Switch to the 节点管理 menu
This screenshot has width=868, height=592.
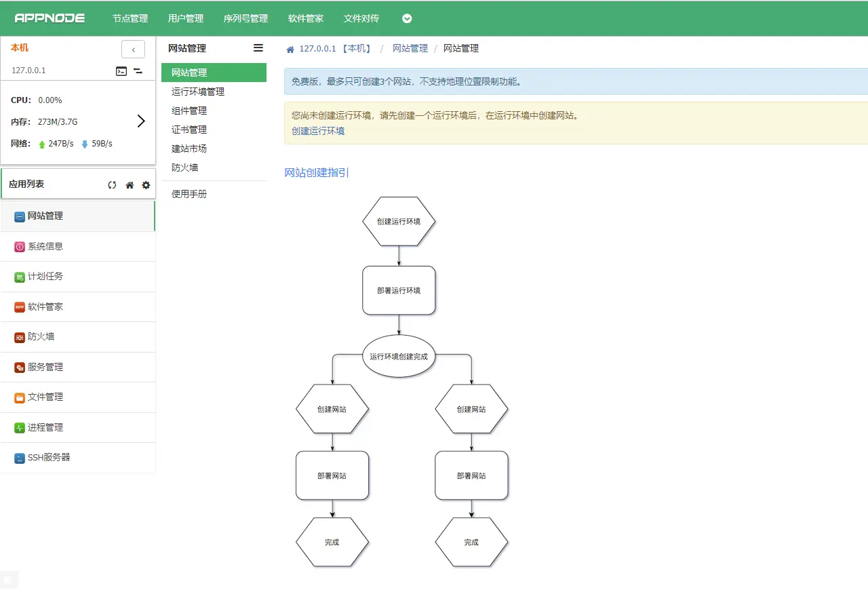tap(130, 18)
